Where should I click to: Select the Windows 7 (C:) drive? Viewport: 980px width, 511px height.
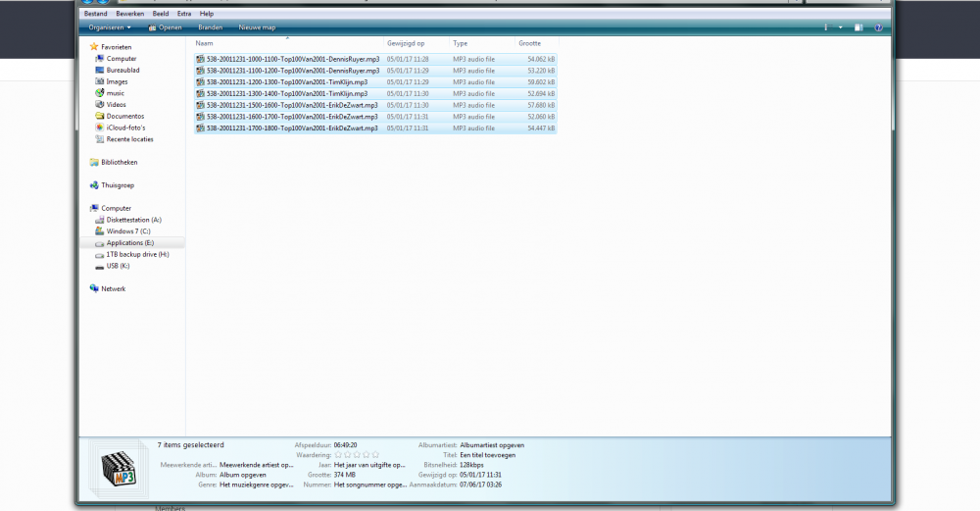click(128, 231)
